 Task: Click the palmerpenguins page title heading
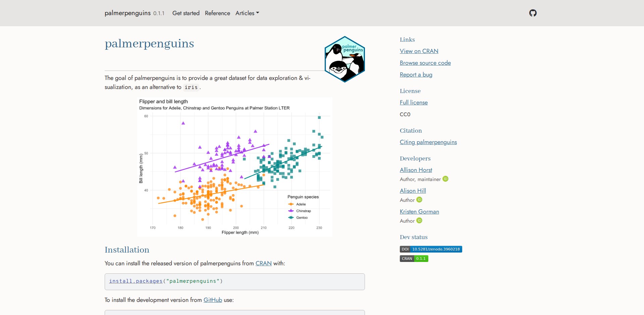click(149, 44)
